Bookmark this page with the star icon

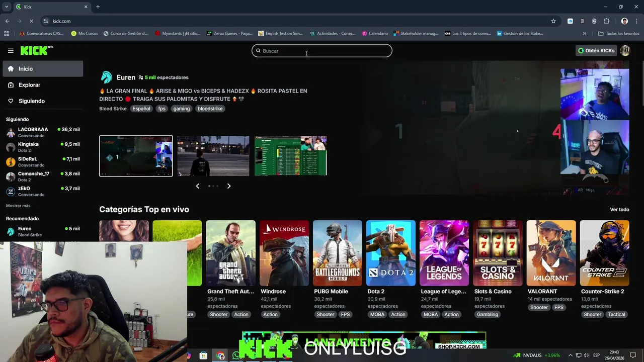point(553,21)
